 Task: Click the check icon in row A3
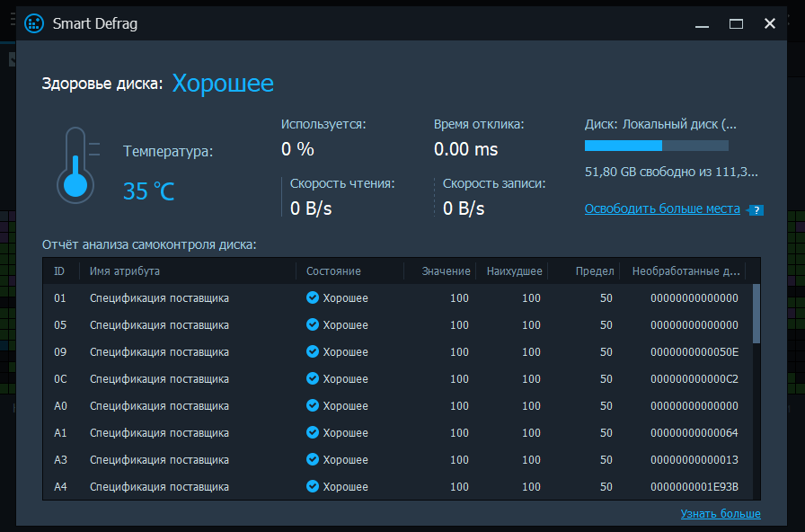[312, 459]
